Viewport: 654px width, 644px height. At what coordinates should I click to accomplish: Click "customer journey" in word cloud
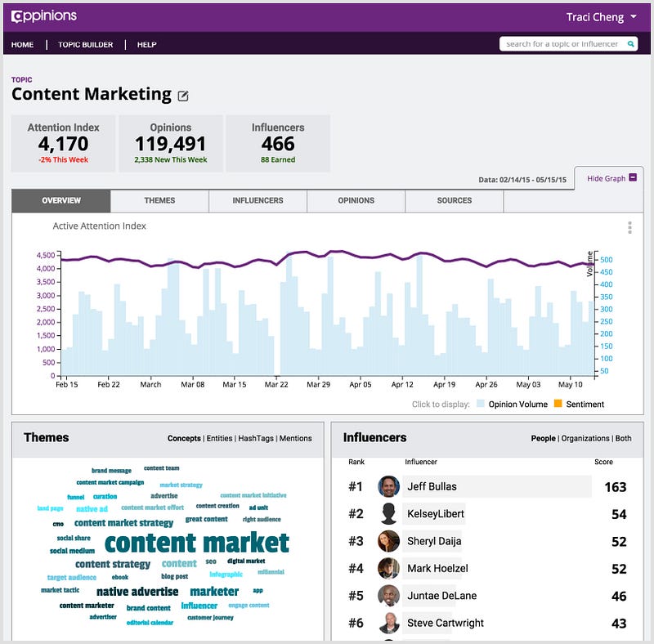[210, 617]
